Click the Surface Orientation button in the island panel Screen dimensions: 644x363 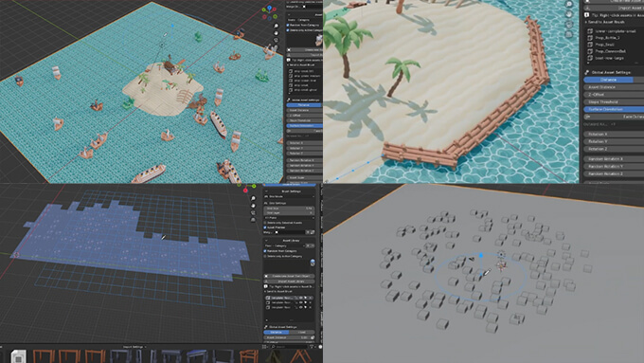tap(614, 109)
